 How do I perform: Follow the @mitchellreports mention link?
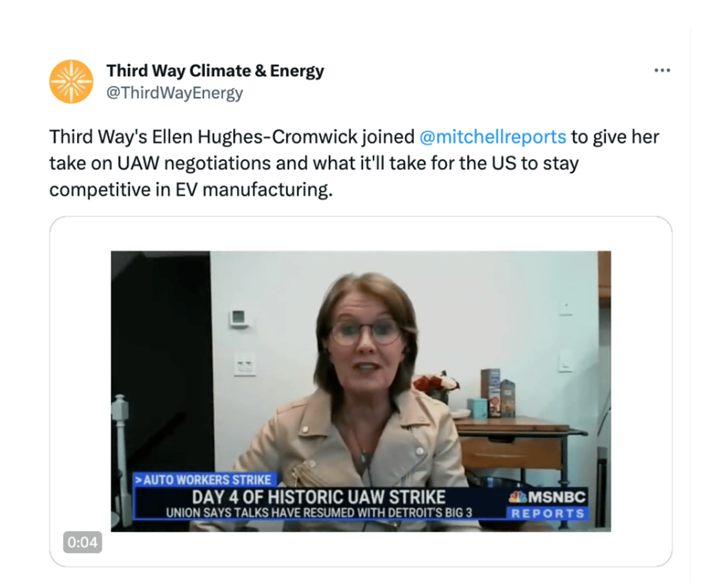[492, 137]
